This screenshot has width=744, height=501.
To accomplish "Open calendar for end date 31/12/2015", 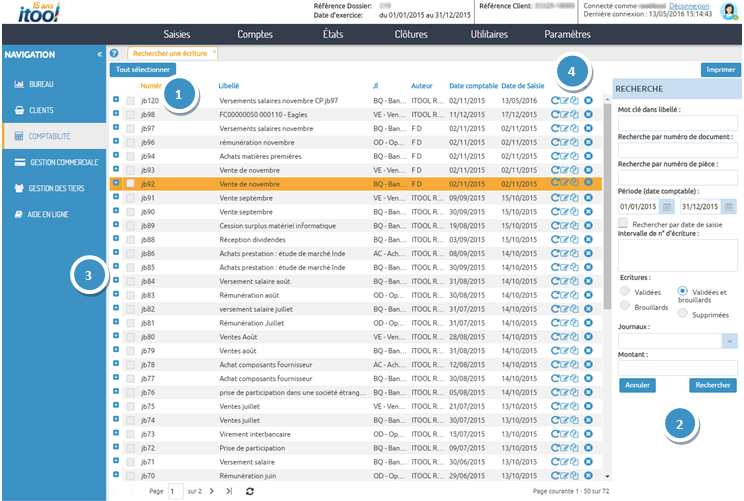I will click(729, 207).
